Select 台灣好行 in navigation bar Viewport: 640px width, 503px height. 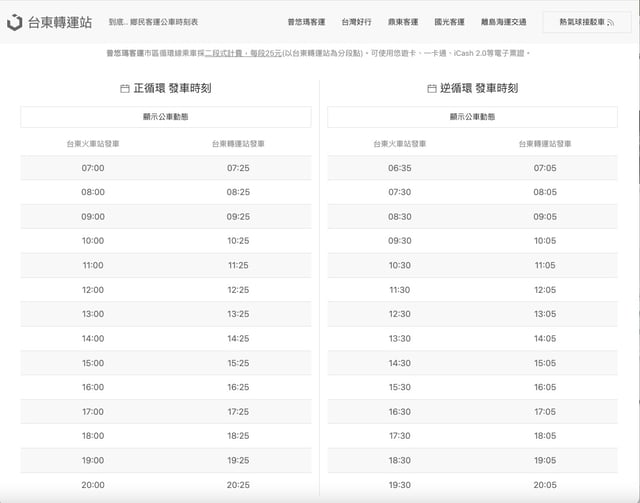[x=356, y=21]
